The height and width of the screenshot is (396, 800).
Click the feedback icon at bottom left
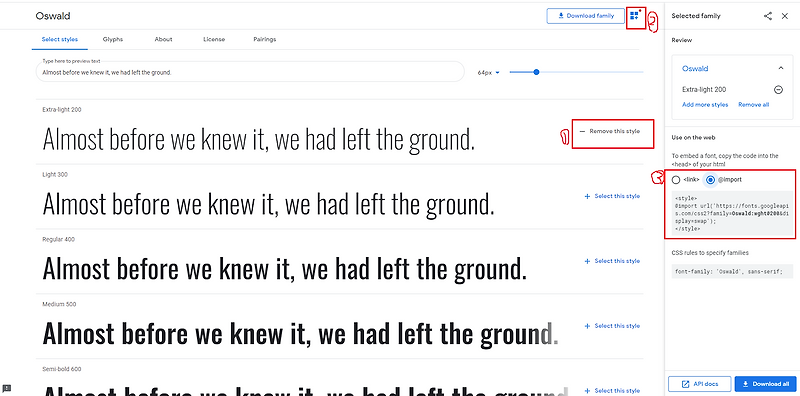point(7,388)
